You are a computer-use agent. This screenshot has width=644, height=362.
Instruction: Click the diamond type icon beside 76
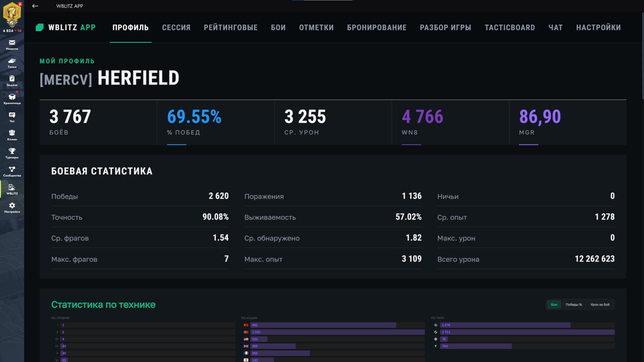pyautogui.click(x=436, y=339)
